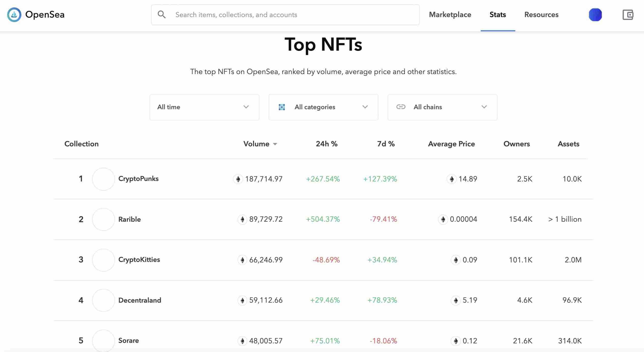
Task: Click the categories grid icon
Action: coord(282,107)
